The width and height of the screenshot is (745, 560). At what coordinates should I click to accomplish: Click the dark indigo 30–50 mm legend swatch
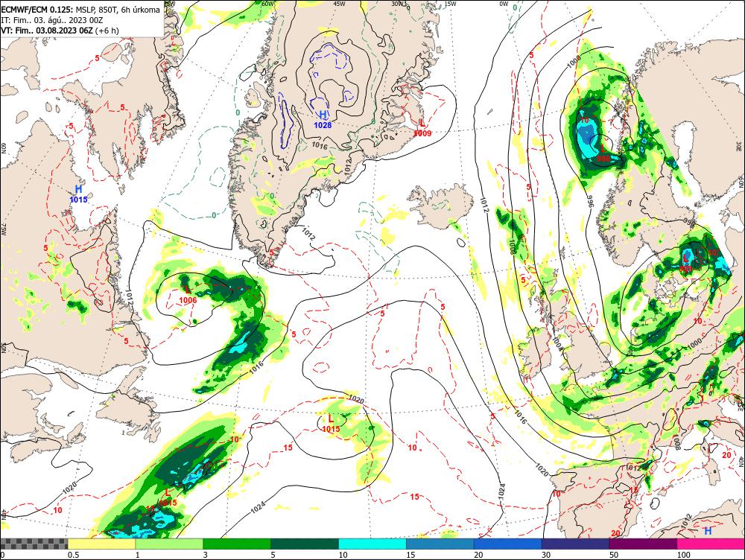(575, 544)
